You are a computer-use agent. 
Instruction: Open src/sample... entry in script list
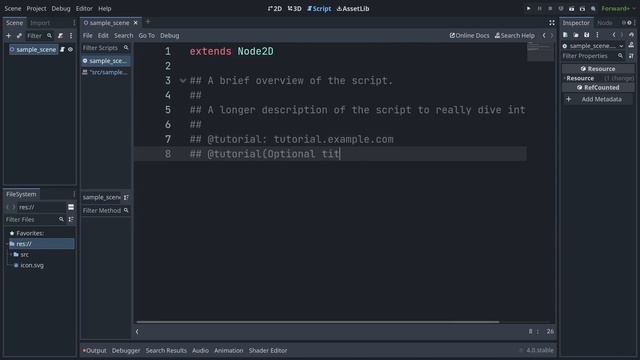click(106, 72)
